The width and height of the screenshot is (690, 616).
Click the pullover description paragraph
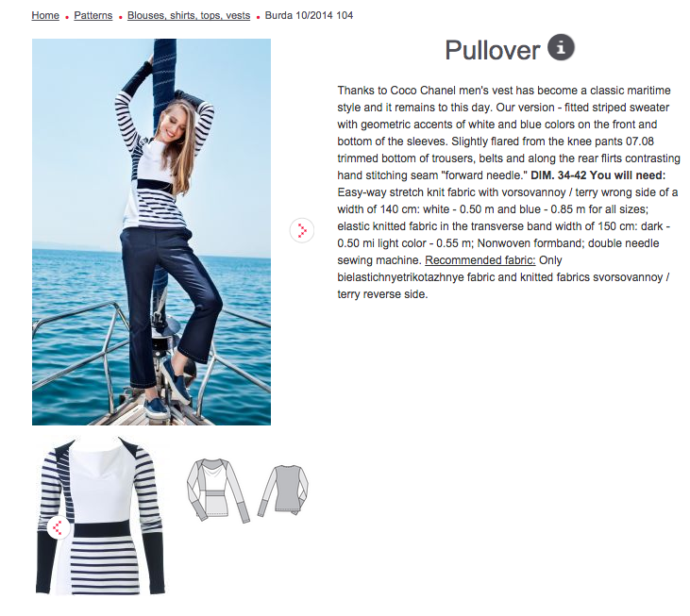(x=508, y=192)
